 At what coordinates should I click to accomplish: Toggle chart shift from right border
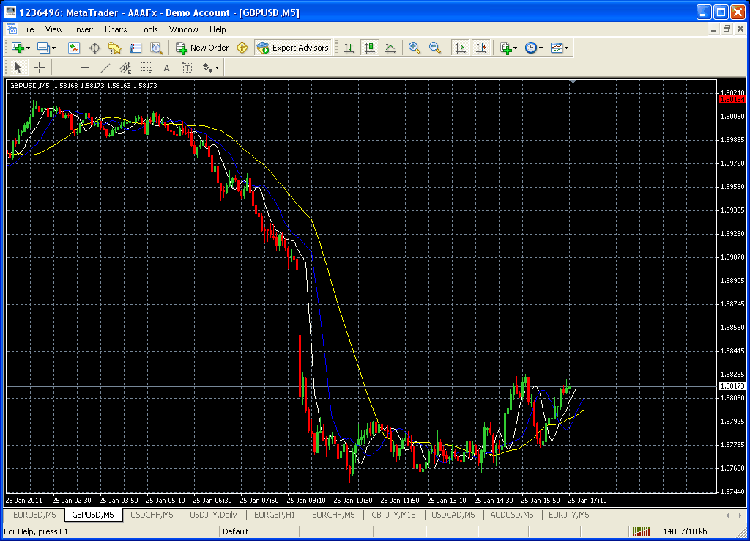481,48
